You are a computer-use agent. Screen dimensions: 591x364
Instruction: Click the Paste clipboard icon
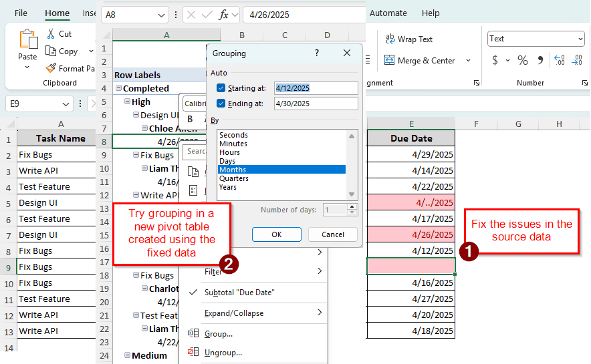pos(27,40)
